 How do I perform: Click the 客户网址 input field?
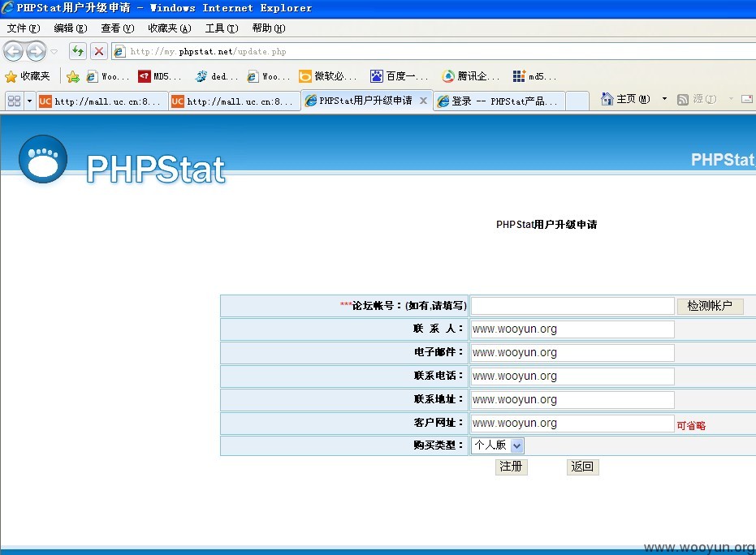(572, 424)
